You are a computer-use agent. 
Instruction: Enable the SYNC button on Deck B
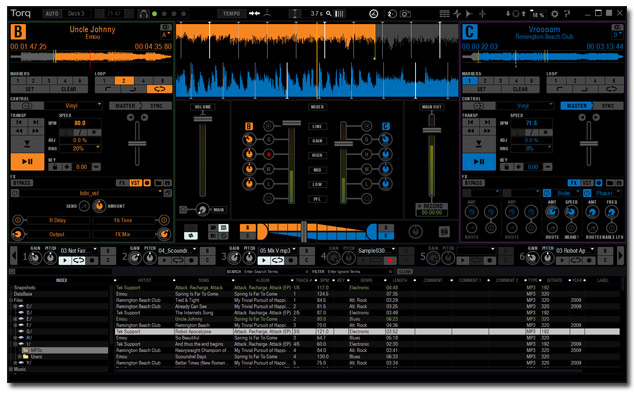[x=157, y=106]
